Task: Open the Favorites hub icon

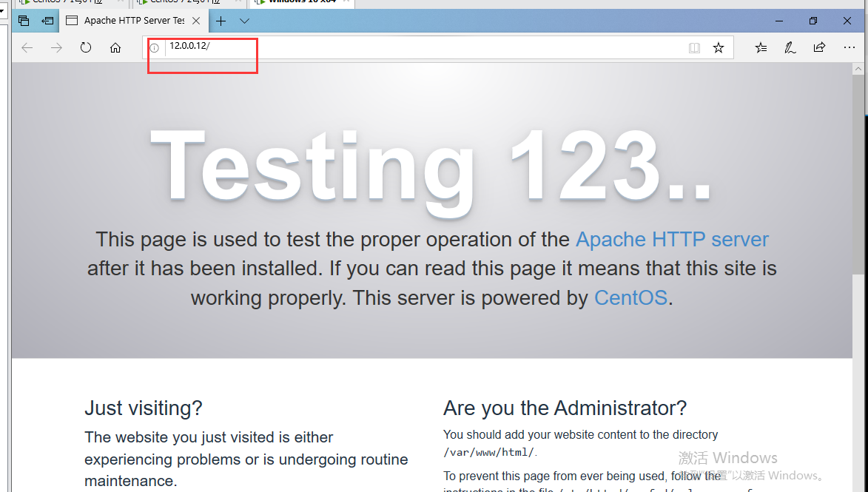Action: pos(761,47)
